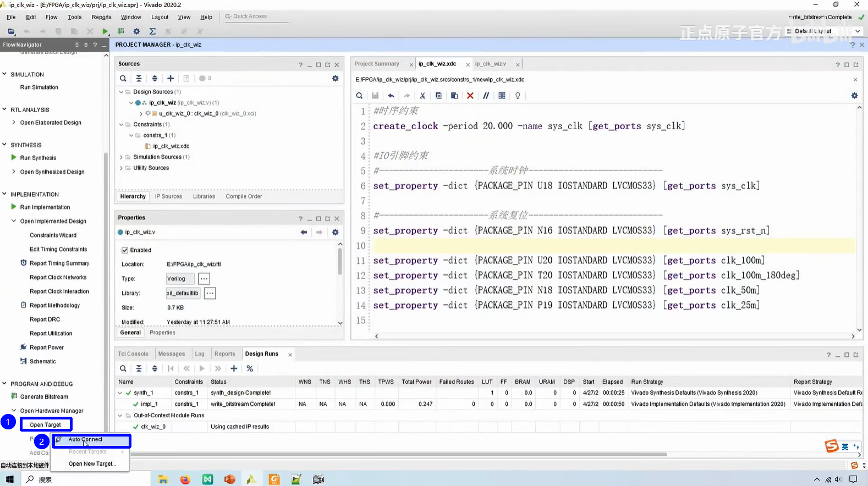Image resolution: width=868 pixels, height=486 pixels.
Task: Search in Design Runs panel
Action: pos(123,368)
